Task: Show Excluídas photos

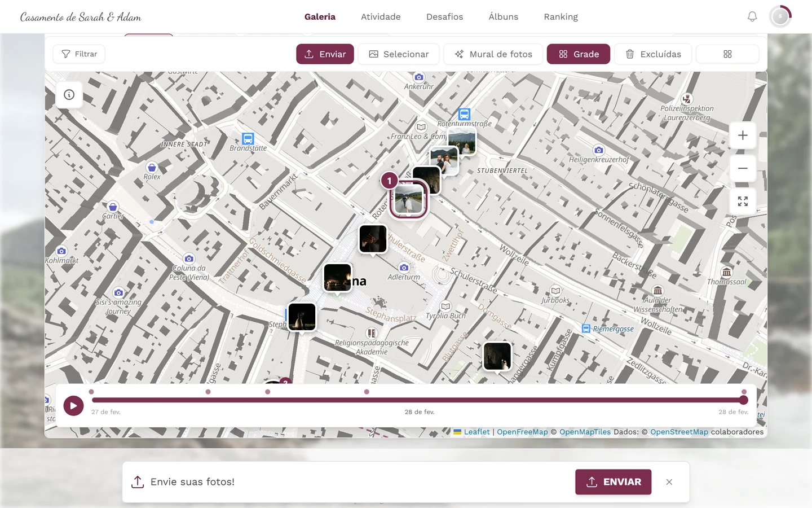Action: [x=653, y=54]
